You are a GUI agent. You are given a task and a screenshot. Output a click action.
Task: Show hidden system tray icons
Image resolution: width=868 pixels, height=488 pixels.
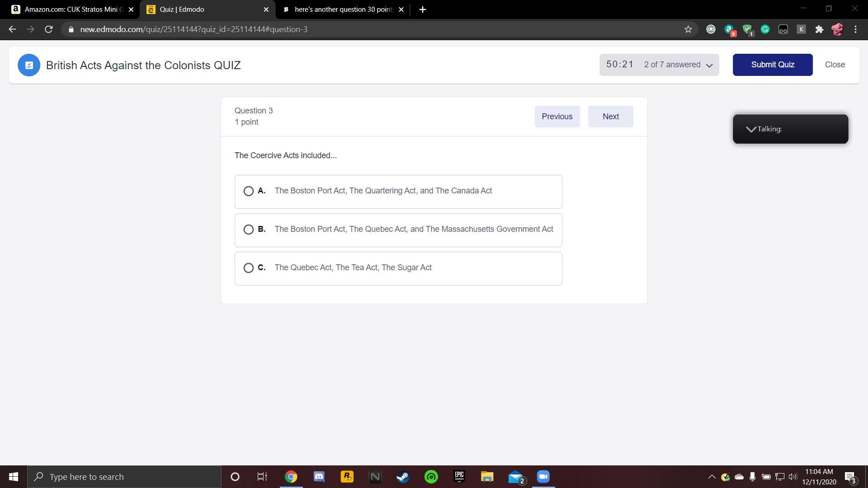(711, 477)
